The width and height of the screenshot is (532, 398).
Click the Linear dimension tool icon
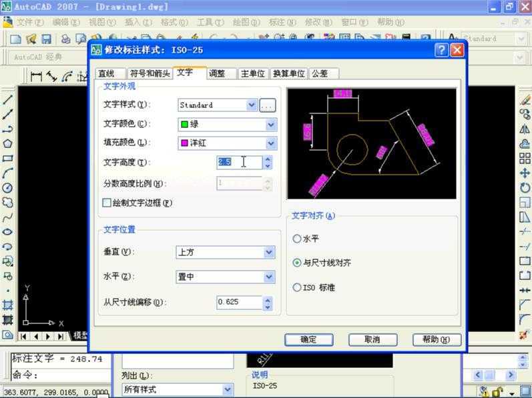coord(36,77)
